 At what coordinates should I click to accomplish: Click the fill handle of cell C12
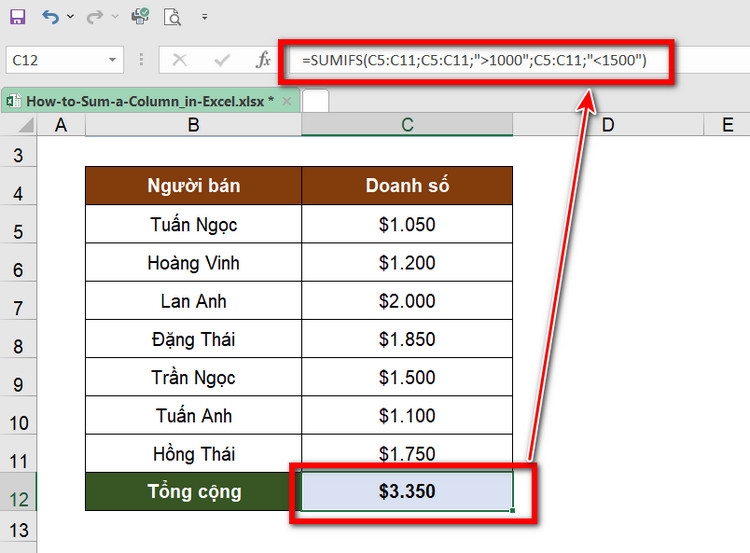tap(512, 510)
